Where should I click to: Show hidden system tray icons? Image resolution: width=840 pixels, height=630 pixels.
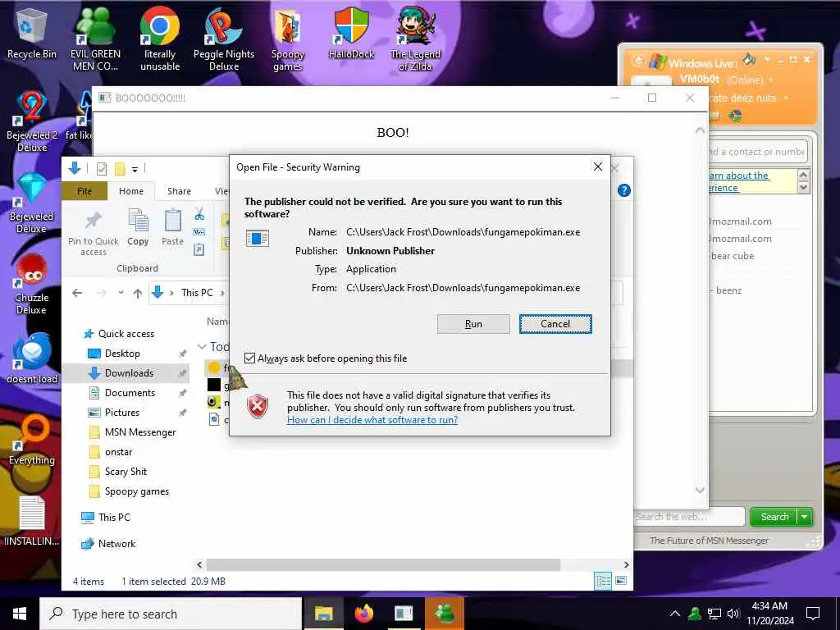[x=675, y=614]
